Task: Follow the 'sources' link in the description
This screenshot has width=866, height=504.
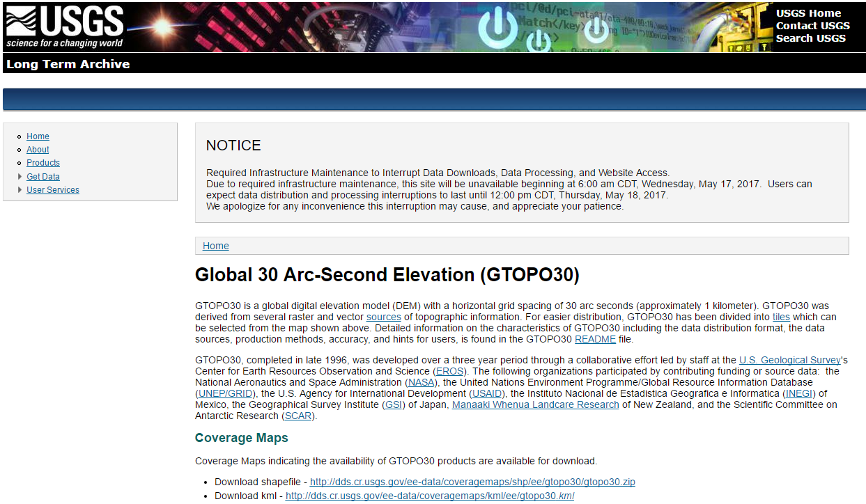Action: 384,317
